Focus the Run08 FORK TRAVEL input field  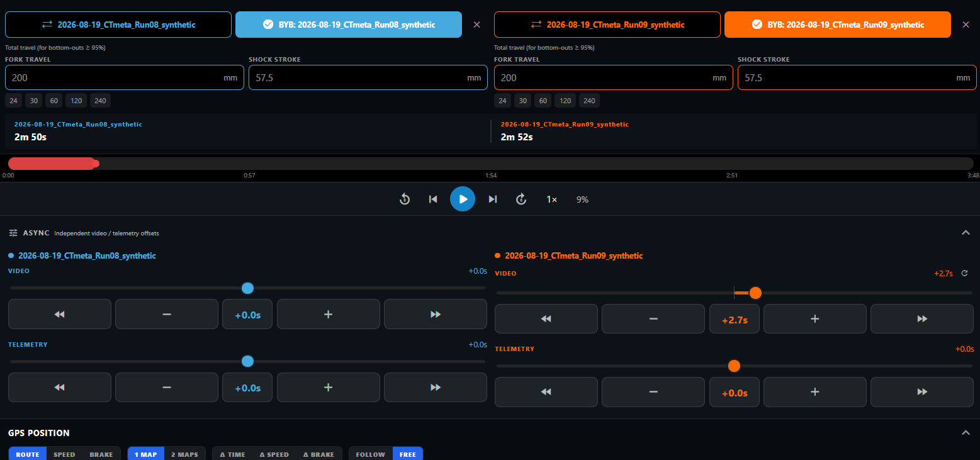(125, 77)
